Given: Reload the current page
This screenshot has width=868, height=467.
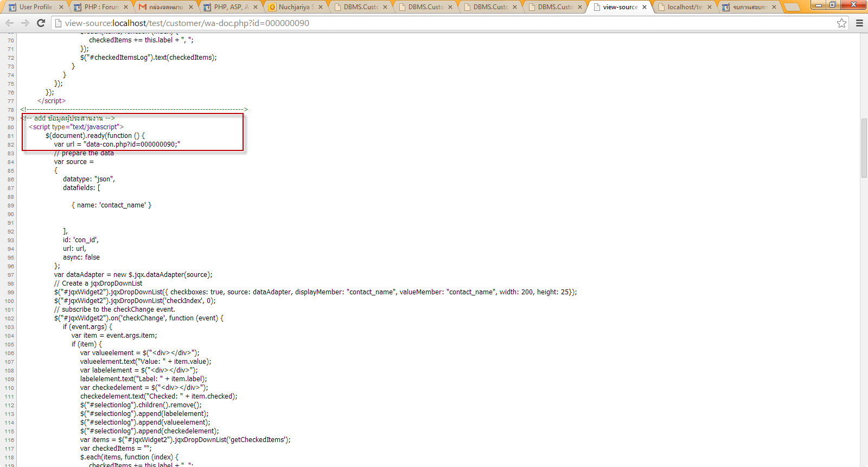Looking at the screenshot, I should (x=41, y=23).
